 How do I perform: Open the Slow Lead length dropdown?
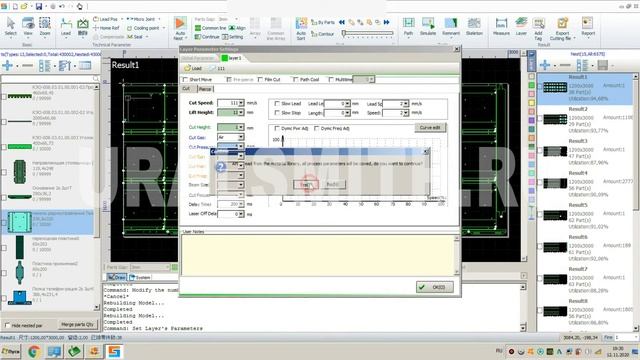tap(347, 104)
